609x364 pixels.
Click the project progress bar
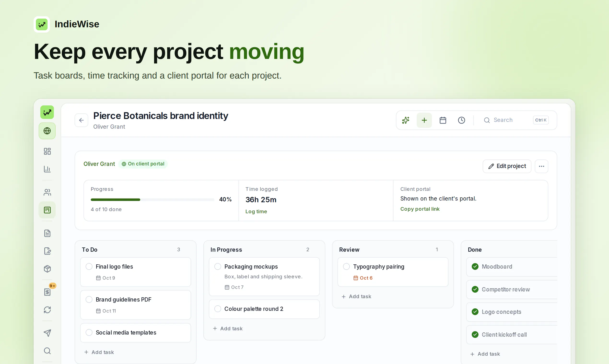pos(152,200)
